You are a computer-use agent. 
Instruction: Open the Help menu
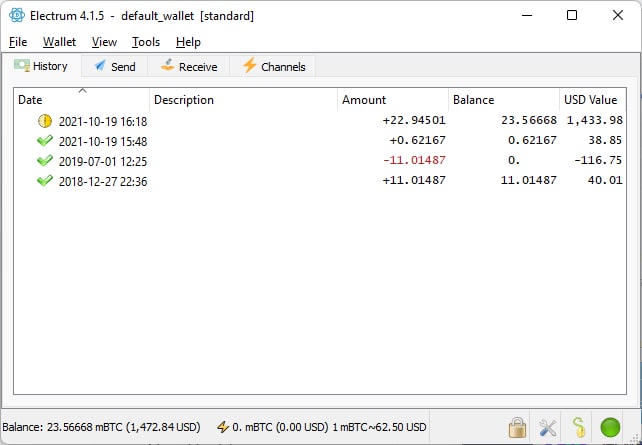[x=188, y=42]
